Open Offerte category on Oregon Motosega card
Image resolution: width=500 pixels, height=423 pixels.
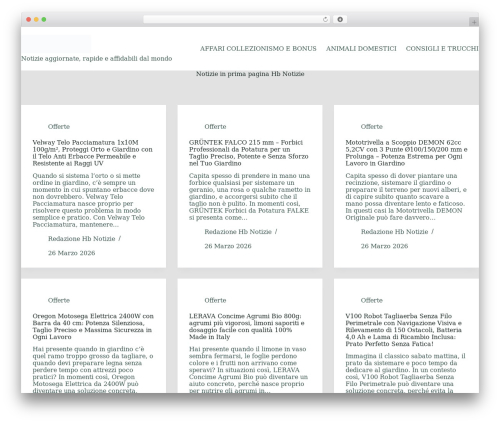[59, 300]
